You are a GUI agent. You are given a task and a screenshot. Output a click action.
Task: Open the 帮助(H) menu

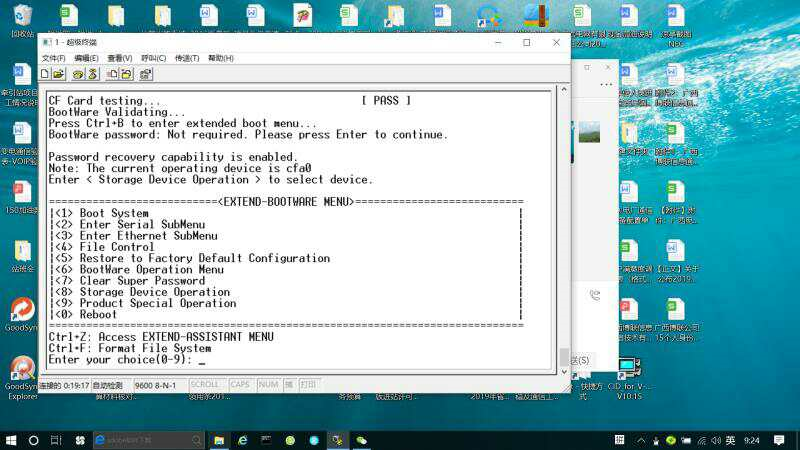(x=221, y=58)
